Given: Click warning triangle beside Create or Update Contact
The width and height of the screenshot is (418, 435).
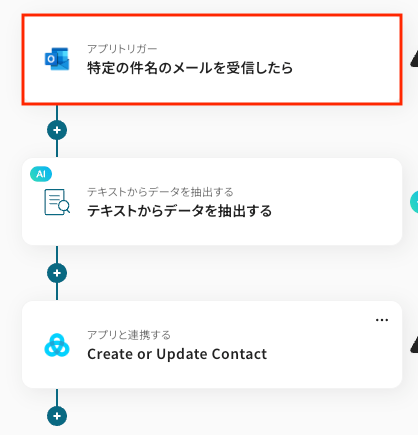Looking at the screenshot, I should coord(414,345).
